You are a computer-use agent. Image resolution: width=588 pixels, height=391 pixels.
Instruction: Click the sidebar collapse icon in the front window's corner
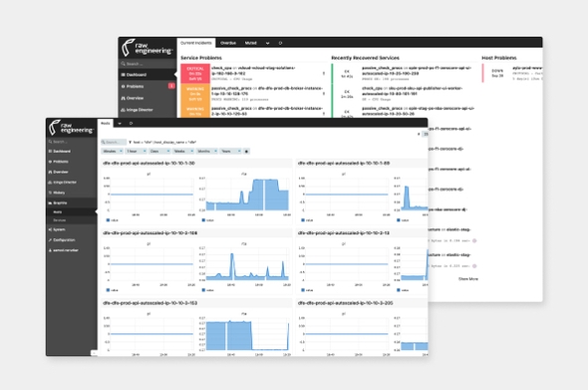(94, 353)
